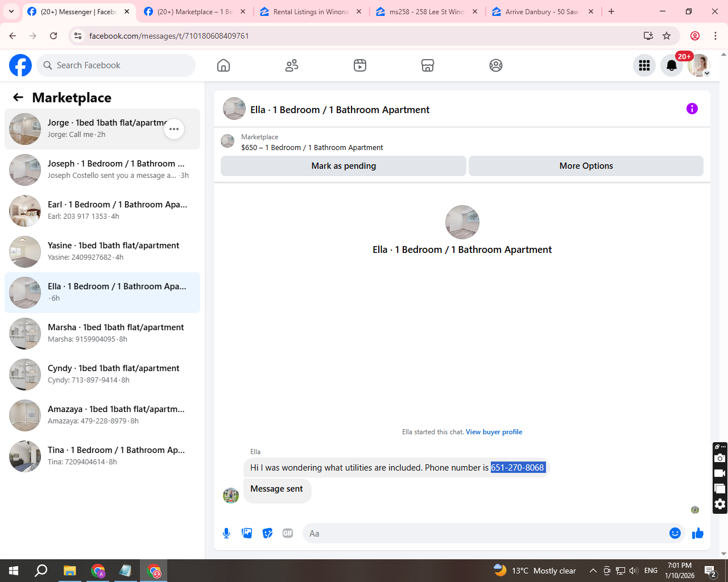The height and width of the screenshot is (582, 728).
Task: Open the Groups icon in top nav
Action: pos(496,65)
